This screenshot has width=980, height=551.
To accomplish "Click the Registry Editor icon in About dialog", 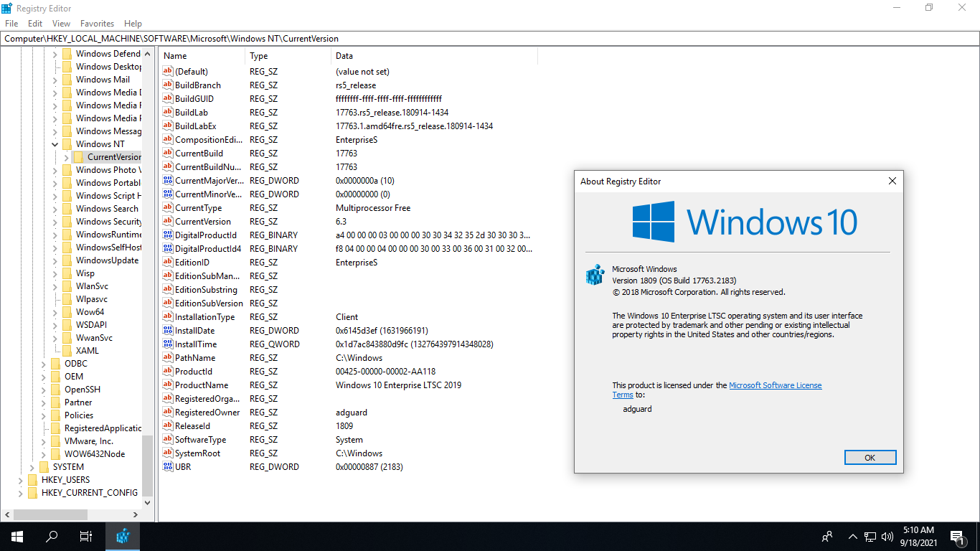I will 595,275.
